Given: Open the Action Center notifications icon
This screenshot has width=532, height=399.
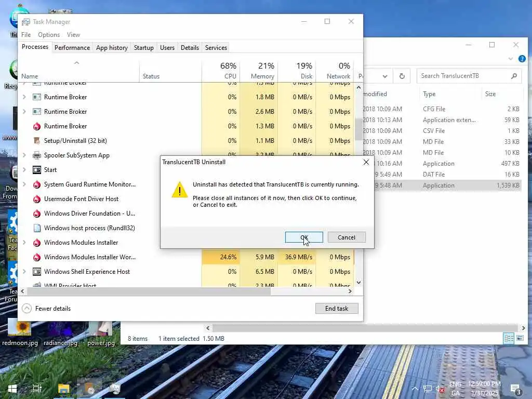Looking at the screenshot, I should click(515, 389).
